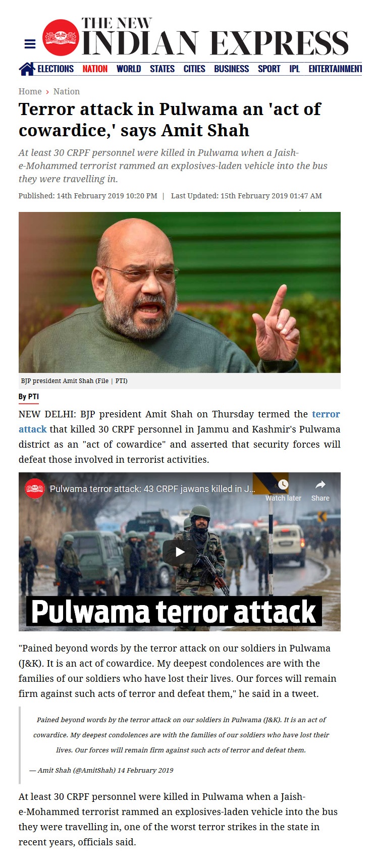
Task: Open the hamburger menu icon
Action: [x=30, y=44]
